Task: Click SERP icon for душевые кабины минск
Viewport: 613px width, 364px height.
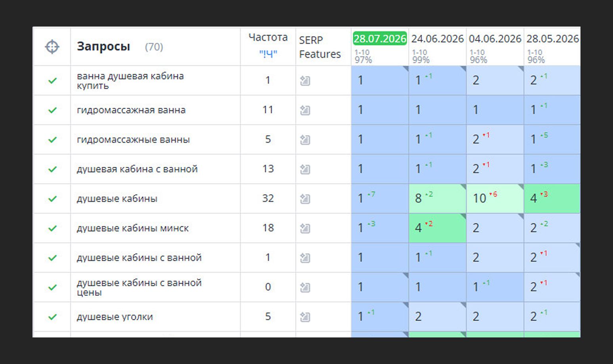Action: click(x=305, y=228)
